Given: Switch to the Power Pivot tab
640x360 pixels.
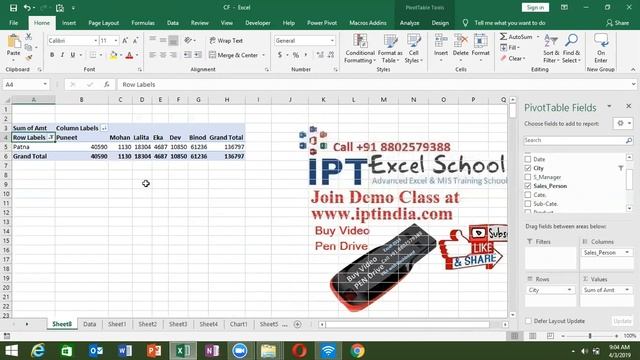Looking at the screenshot, I should point(322,23).
